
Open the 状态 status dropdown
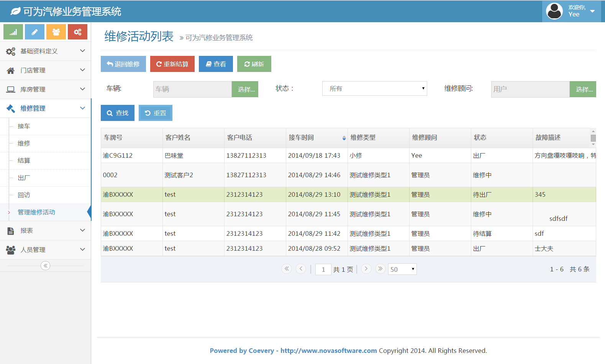(x=374, y=88)
